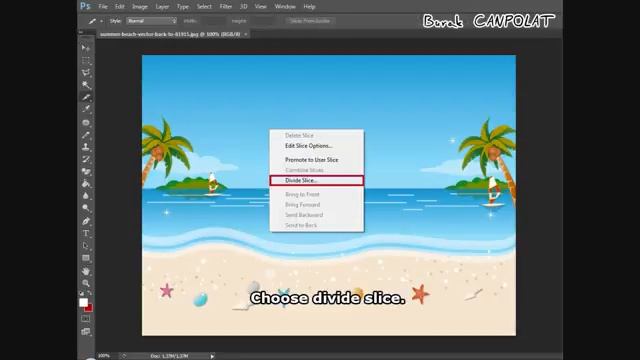Select the Horizontal Type tool

[86, 233]
